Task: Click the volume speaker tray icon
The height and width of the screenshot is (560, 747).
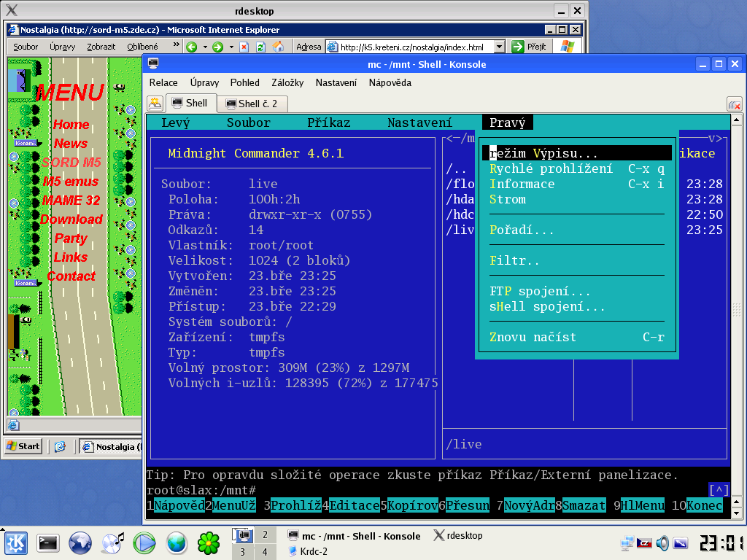Action: tap(662, 542)
